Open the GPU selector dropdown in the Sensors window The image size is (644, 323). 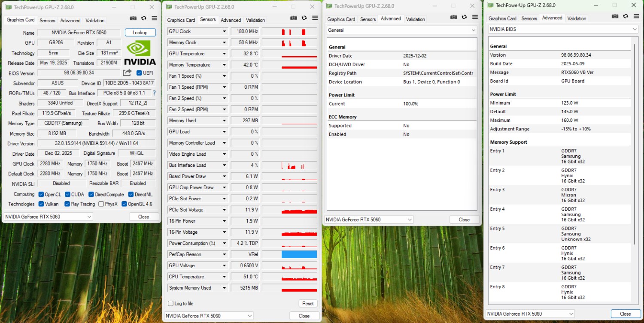(x=209, y=316)
